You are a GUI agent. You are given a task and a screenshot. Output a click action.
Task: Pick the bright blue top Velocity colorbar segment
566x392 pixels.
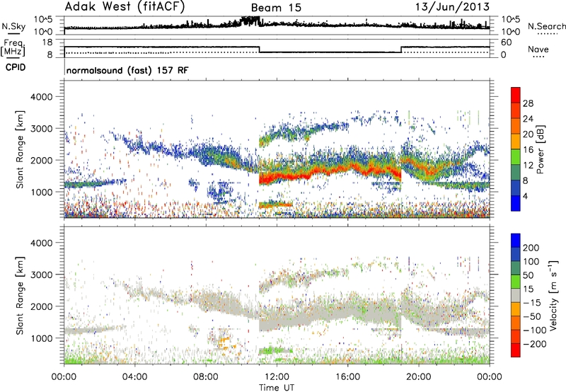click(516, 241)
